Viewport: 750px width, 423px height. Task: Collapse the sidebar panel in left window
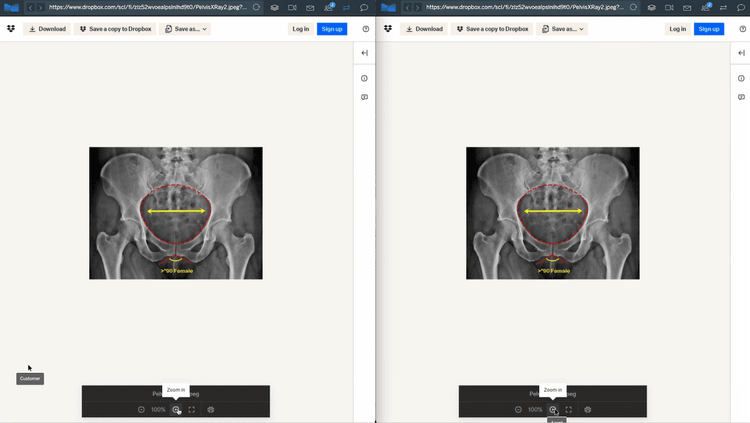click(364, 53)
